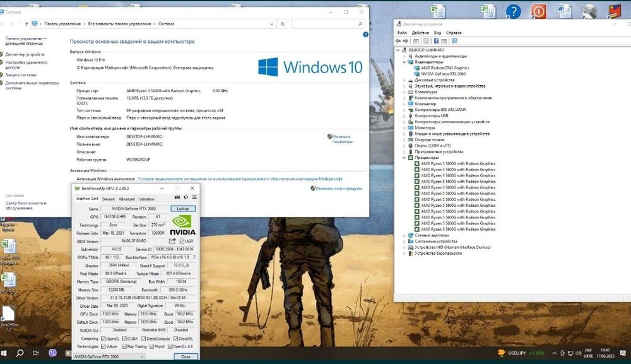Image resolution: width=631 pixels, height=364 pixels.
Task: Expand the Мониторы node
Action: tap(404, 127)
